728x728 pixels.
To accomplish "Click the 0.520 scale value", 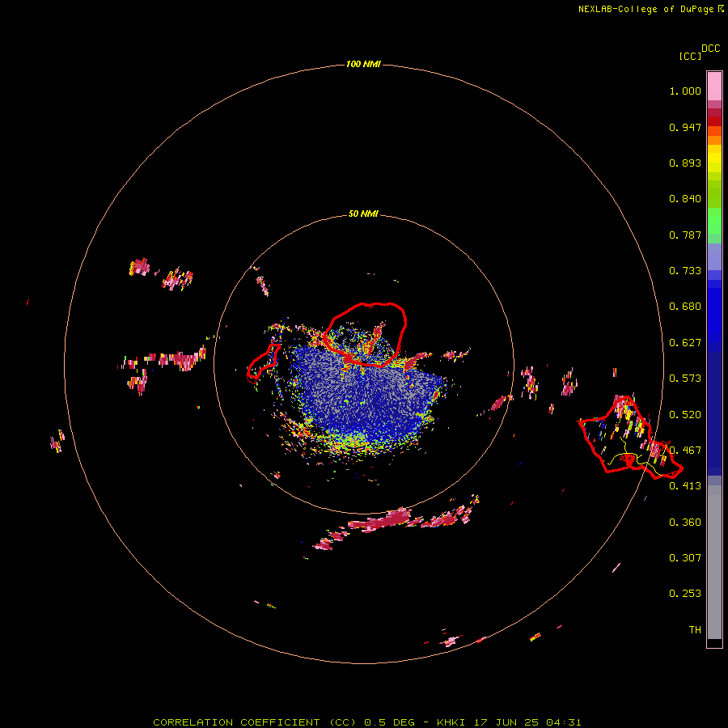I will pos(685,415).
